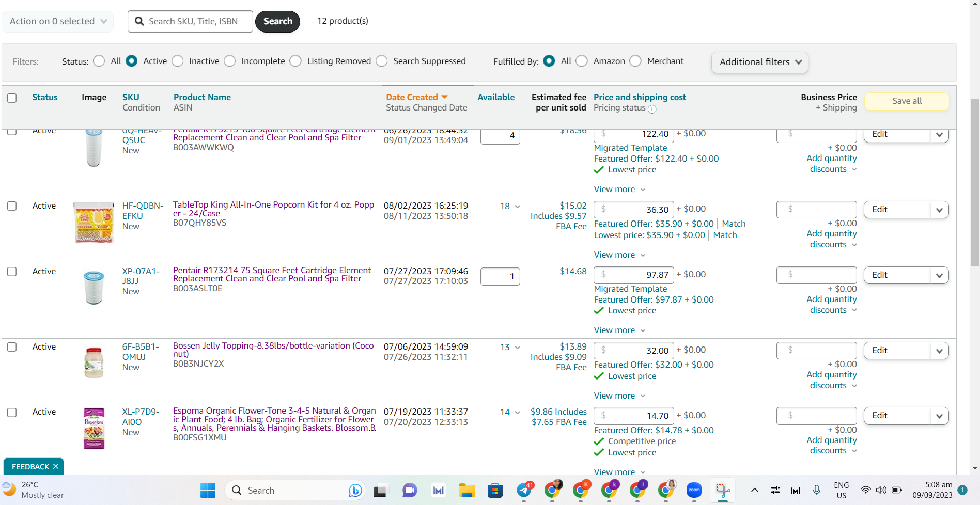
Task: Select the Search Suppressed status filter
Action: coord(382,61)
